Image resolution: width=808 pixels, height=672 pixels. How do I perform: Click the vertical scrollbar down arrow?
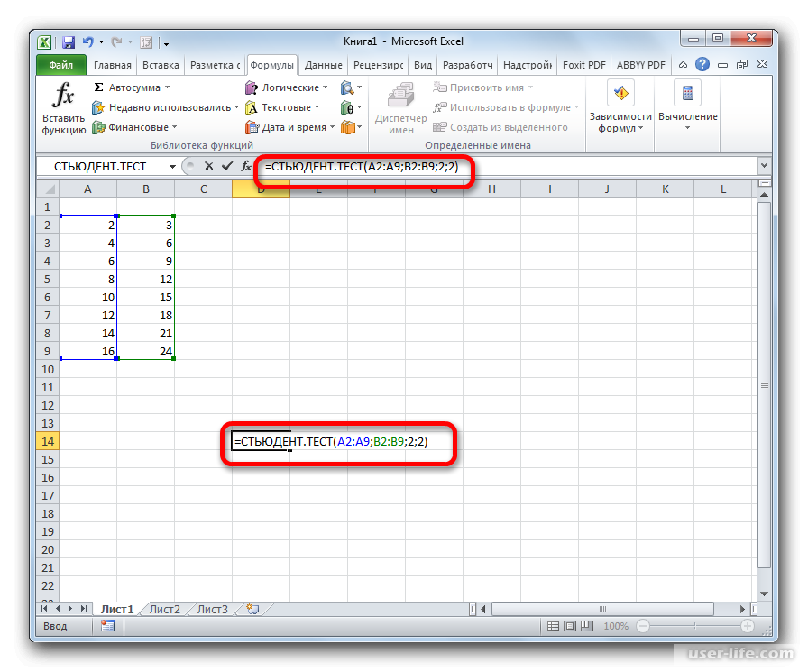(x=765, y=594)
